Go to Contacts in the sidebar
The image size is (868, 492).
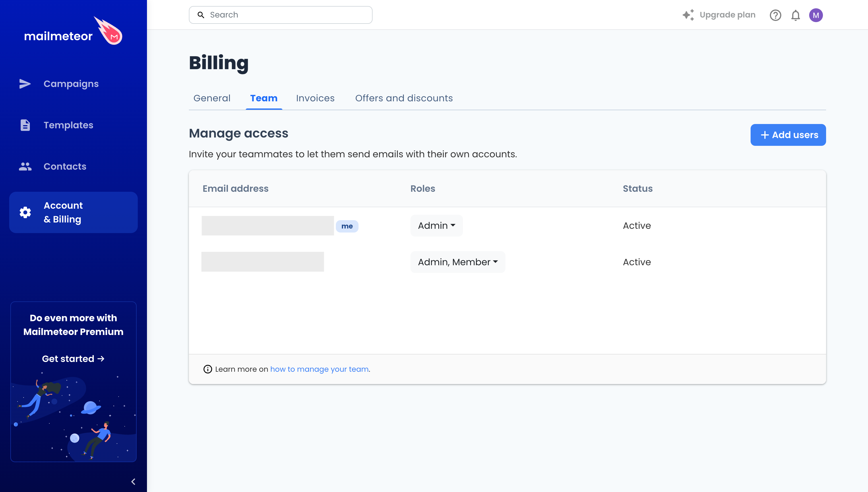point(73,166)
